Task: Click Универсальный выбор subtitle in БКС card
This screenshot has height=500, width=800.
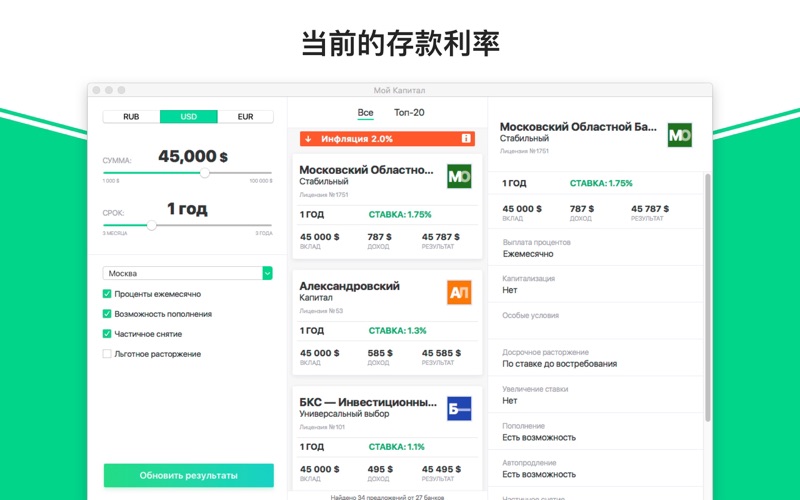Action: 344,414
